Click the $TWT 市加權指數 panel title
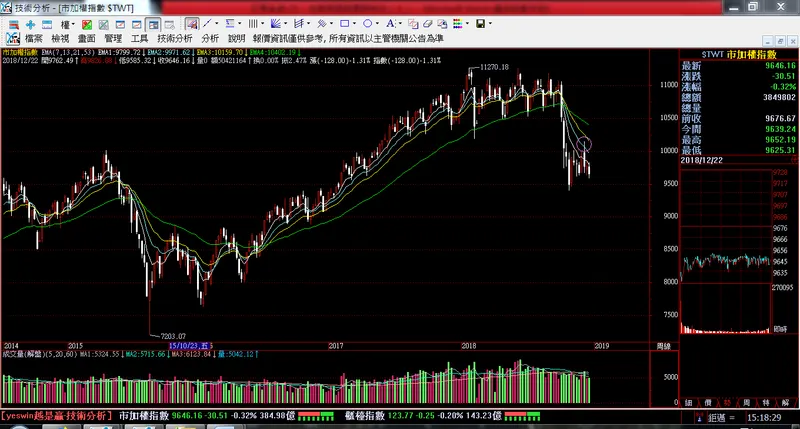The height and width of the screenshot is (429, 800). [739, 54]
